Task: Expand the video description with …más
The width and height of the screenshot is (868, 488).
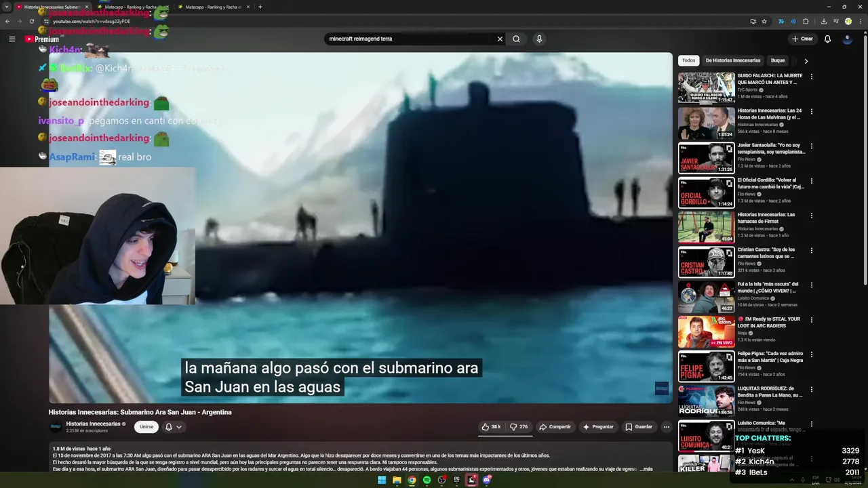Action: click(645, 469)
